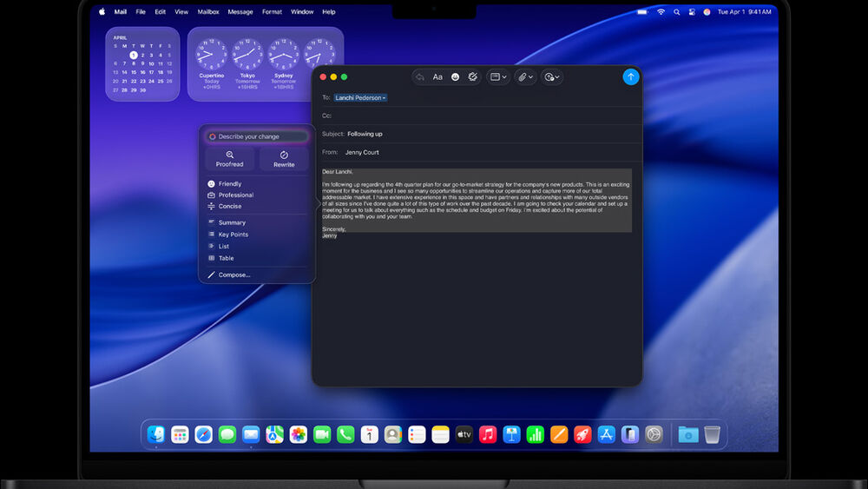Open the Format menu in menu bar

272,12
